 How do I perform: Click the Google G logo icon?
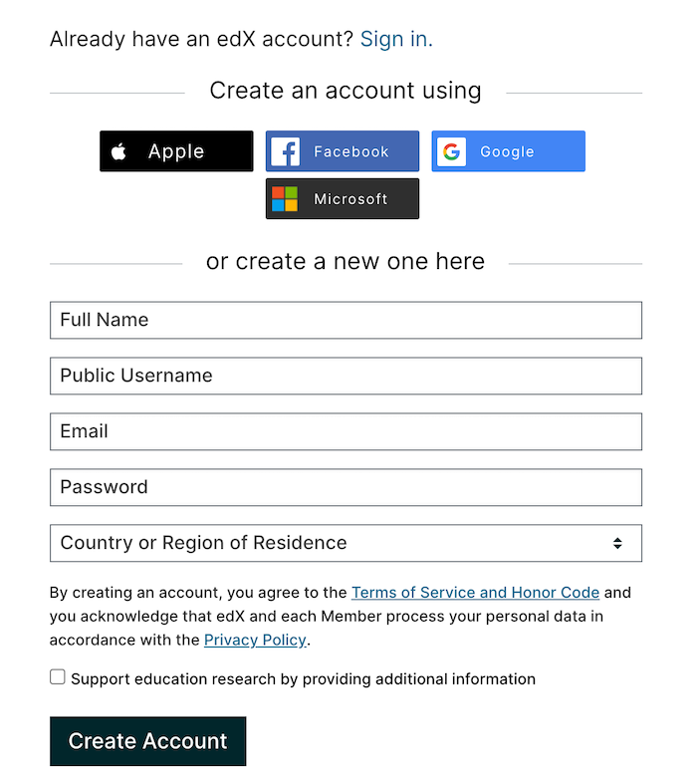pos(451,151)
